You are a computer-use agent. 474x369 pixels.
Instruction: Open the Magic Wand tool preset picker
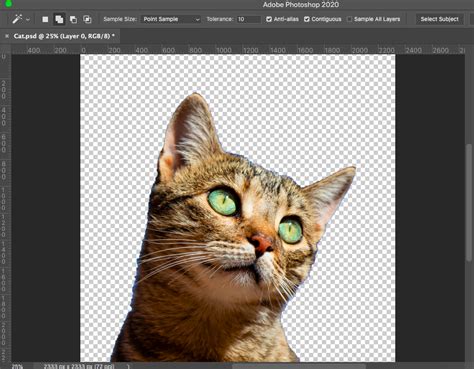click(17, 19)
